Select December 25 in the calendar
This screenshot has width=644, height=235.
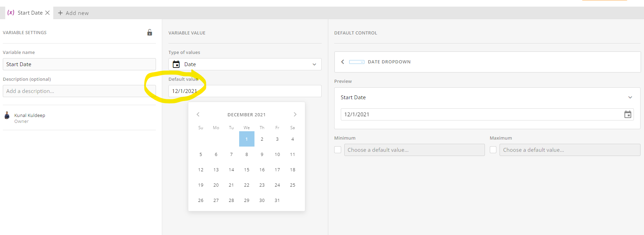coord(292,185)
